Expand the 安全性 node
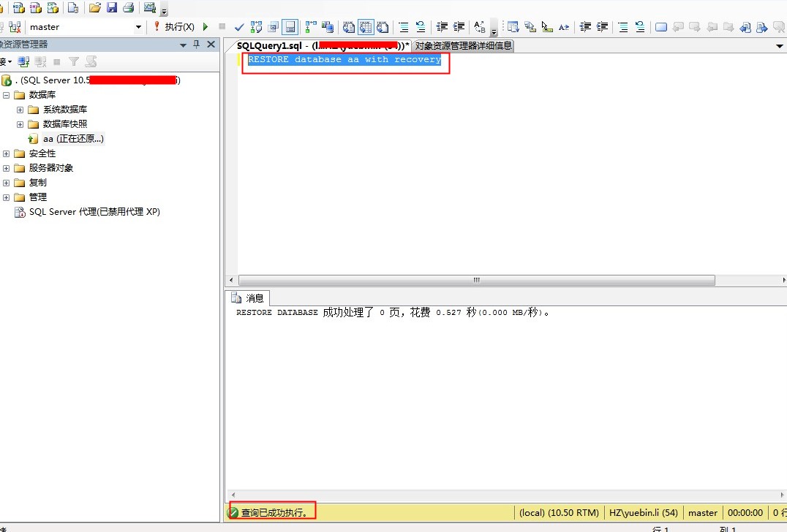This screenshot has width=787, height=532. point(7,153)
